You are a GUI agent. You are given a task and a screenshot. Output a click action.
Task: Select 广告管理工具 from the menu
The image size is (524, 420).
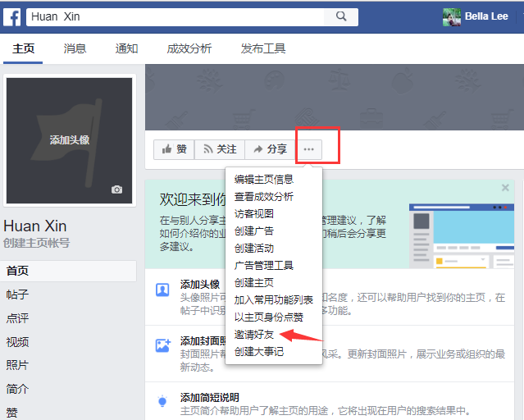(264, 266)
